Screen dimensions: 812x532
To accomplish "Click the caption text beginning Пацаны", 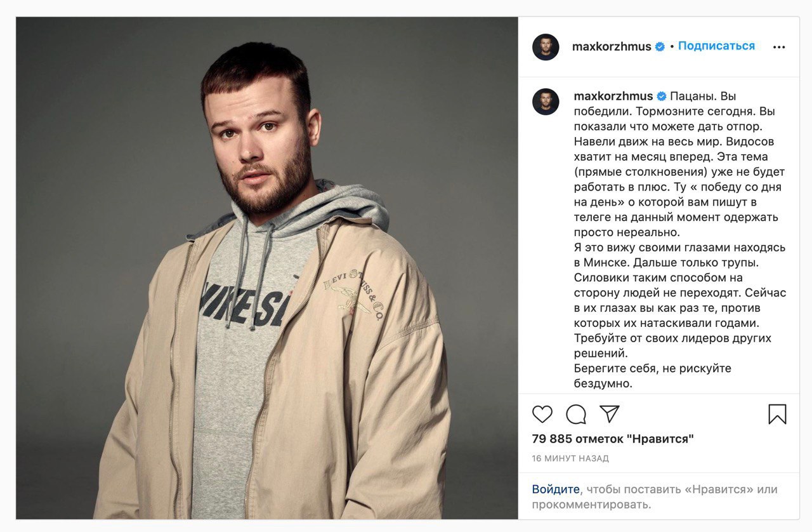I will [680, 240].
